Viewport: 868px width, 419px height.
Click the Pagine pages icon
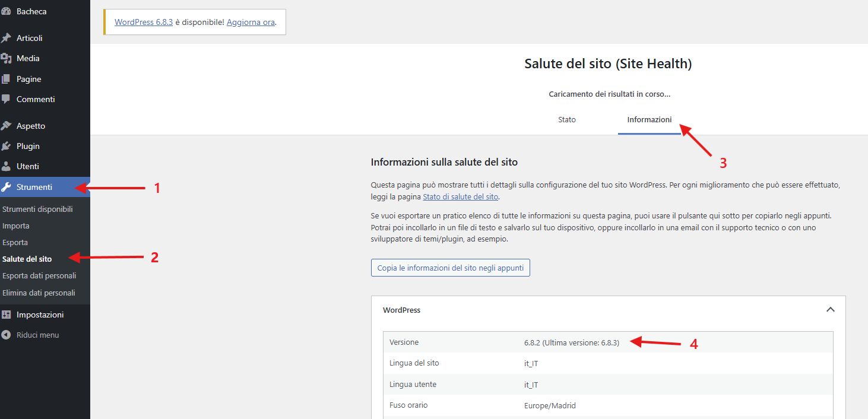[x=7, y=79]
